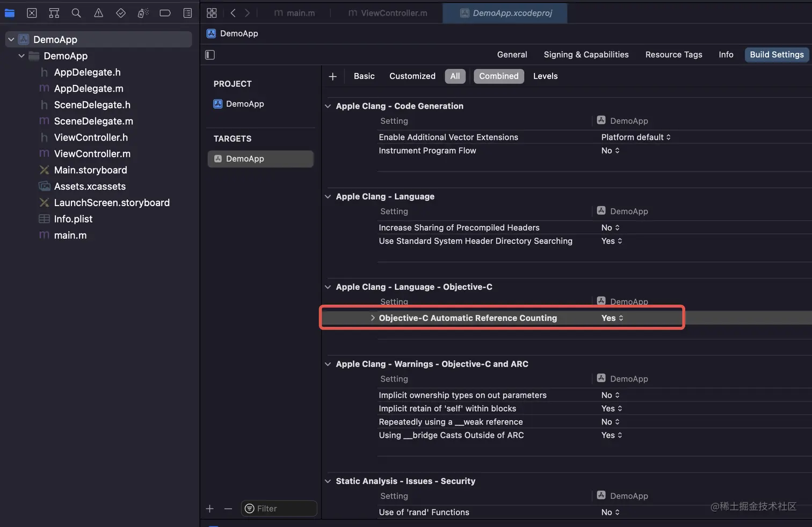Open the Find navigator magnifier
This screenshot has height=527, width=812.
click(76, 13)
